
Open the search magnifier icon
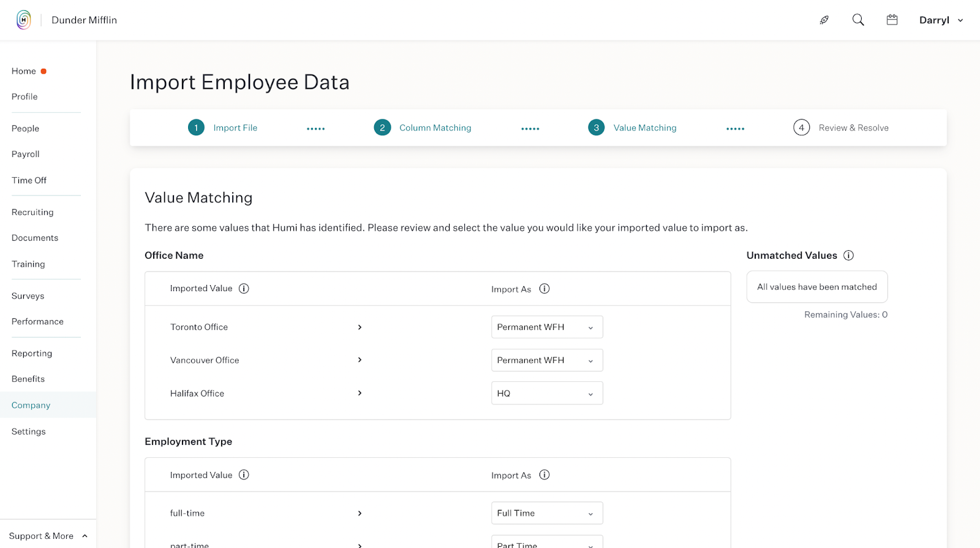tap(858, 20)
